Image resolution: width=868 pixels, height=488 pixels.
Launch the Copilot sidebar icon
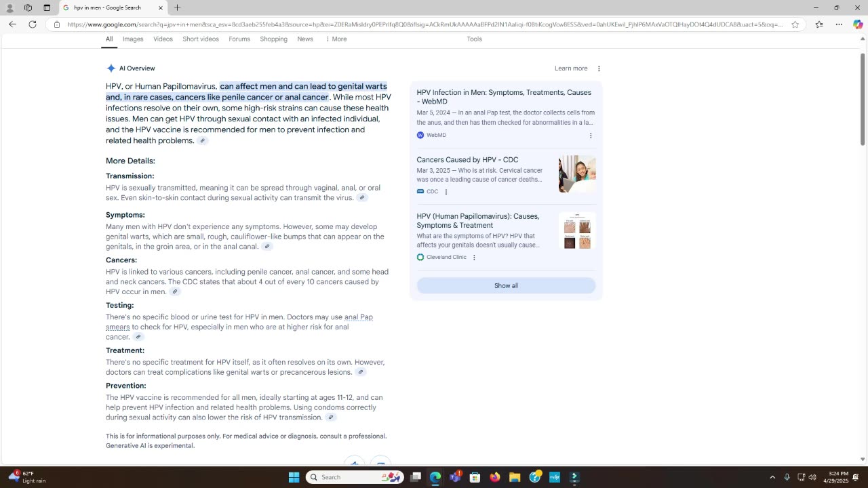[858, 24]
